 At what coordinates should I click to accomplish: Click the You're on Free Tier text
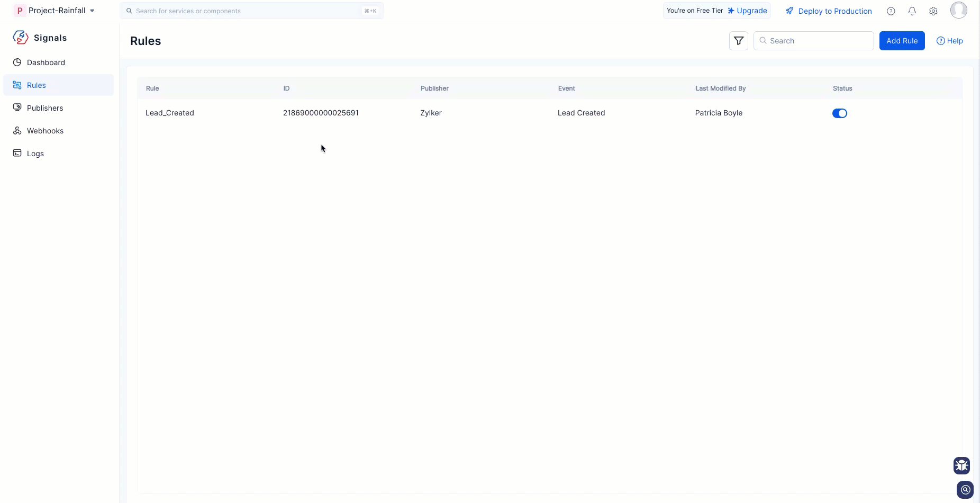pos(695,11)
